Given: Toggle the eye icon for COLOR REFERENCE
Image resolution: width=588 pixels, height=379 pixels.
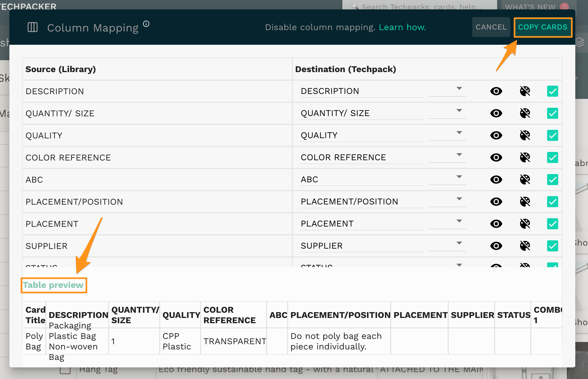Looking at the screenshot, I should coord(496,157).
